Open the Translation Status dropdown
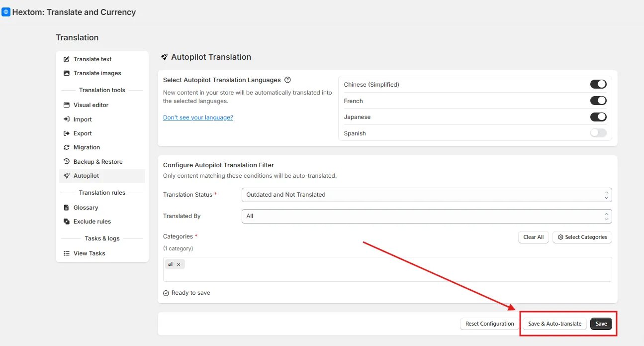The image size is (644, 346). pos(427,195)
